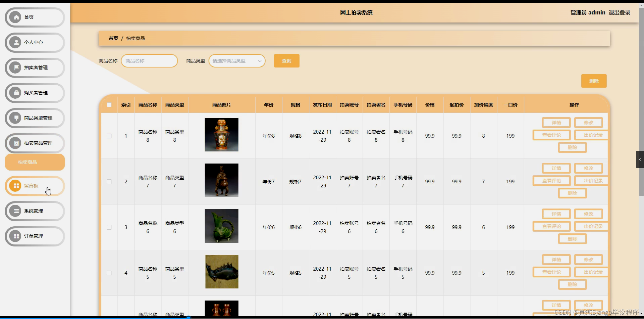Click the orange grid icon for 留言板

15,186
